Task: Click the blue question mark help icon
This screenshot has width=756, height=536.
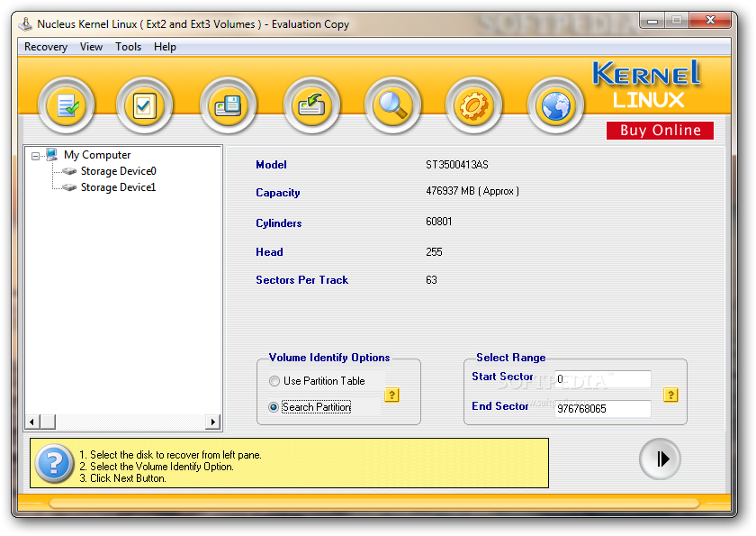Action: pos(55,463)
